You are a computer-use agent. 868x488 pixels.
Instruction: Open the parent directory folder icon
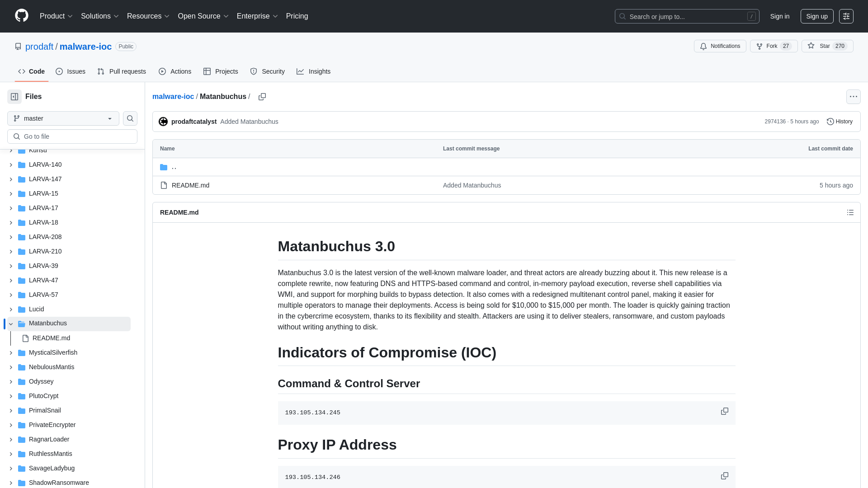click(164, 167)
